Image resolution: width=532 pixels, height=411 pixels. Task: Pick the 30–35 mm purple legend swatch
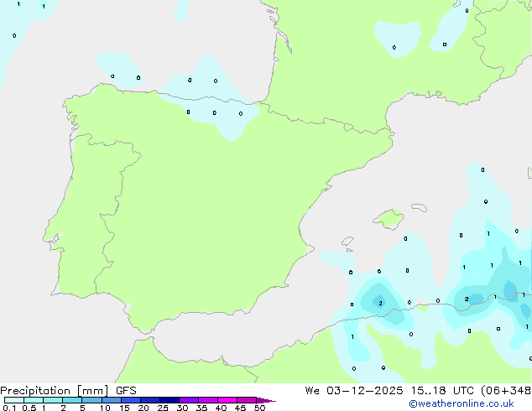[189, 400]
